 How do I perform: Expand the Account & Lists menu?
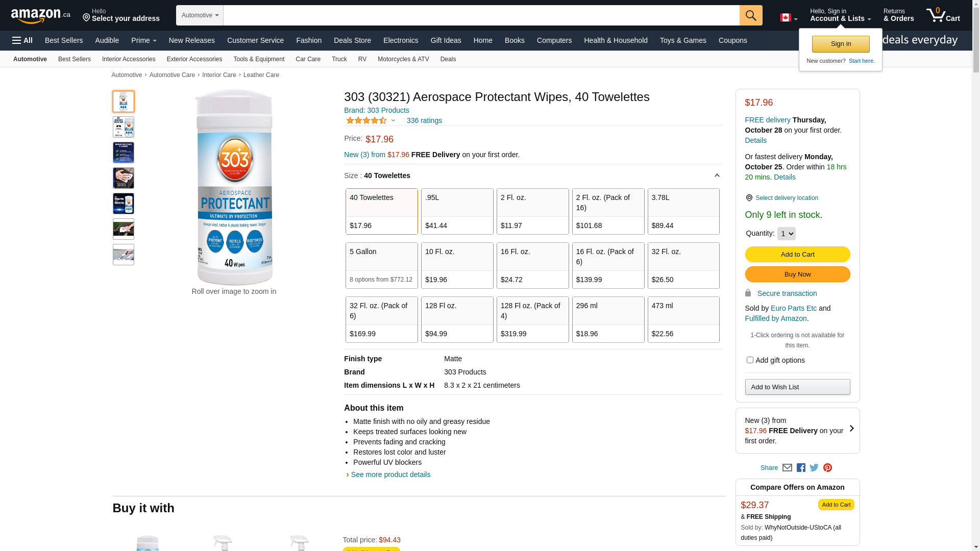click(841, 15)
